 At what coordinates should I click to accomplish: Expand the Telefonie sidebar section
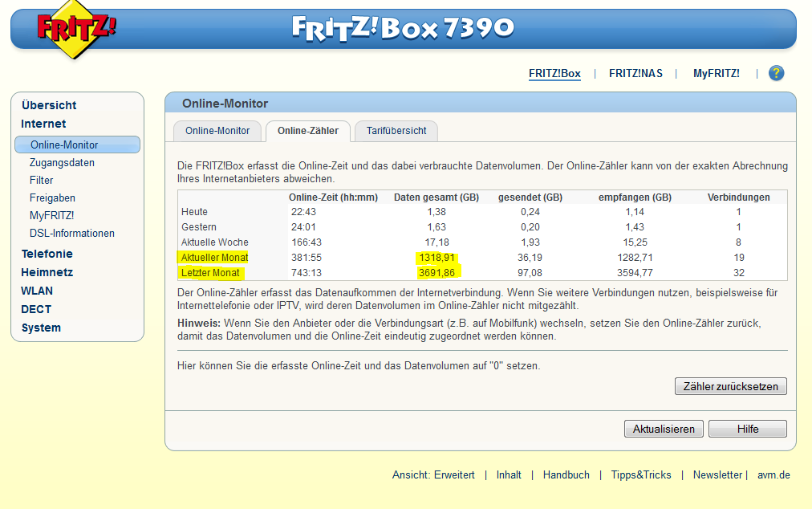[47, 254]
